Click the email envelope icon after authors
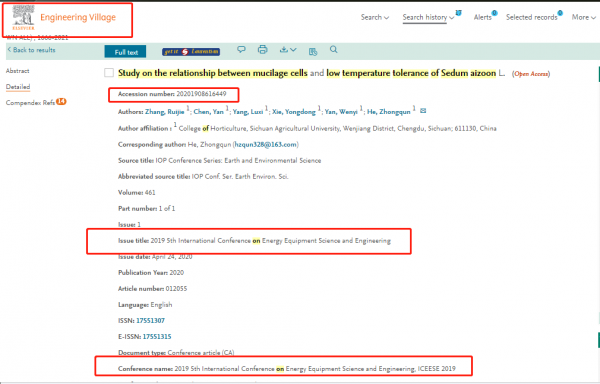 coord(423,111)
